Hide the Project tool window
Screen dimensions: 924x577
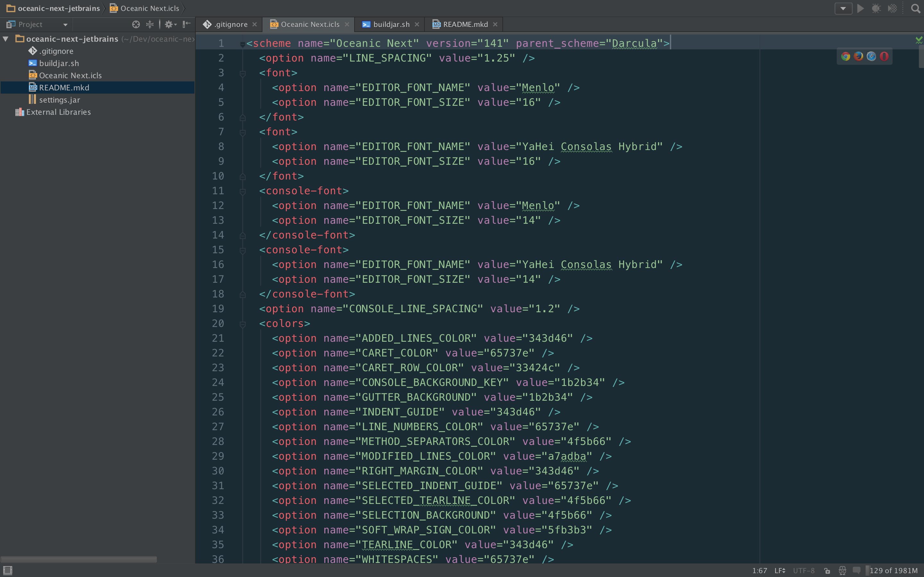coord(186,24)
